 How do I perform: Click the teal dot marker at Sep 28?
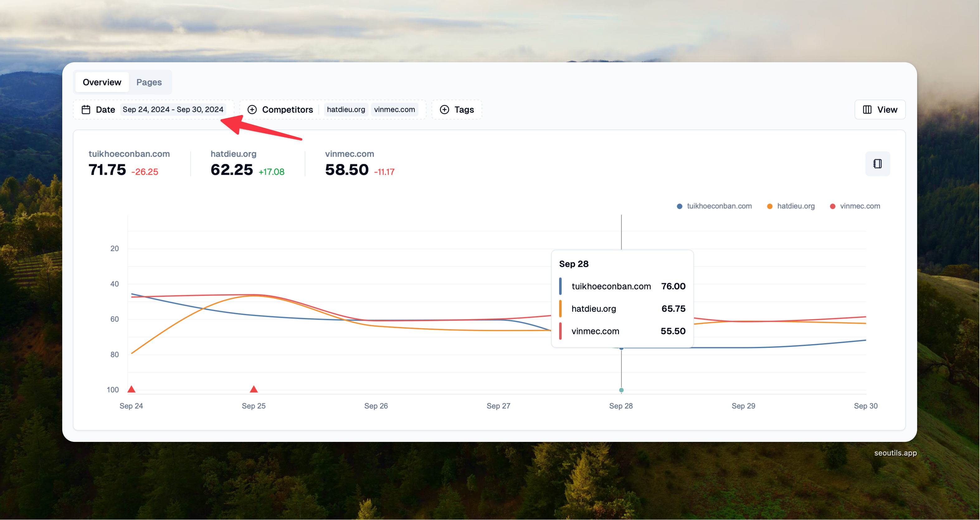621,390
